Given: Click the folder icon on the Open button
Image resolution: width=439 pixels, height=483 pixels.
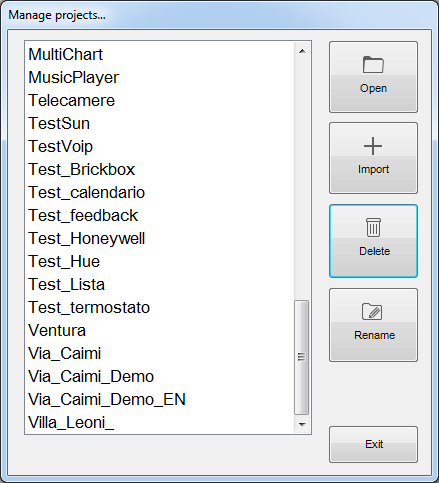Looking at the screenshot, I should pos(373,64).
